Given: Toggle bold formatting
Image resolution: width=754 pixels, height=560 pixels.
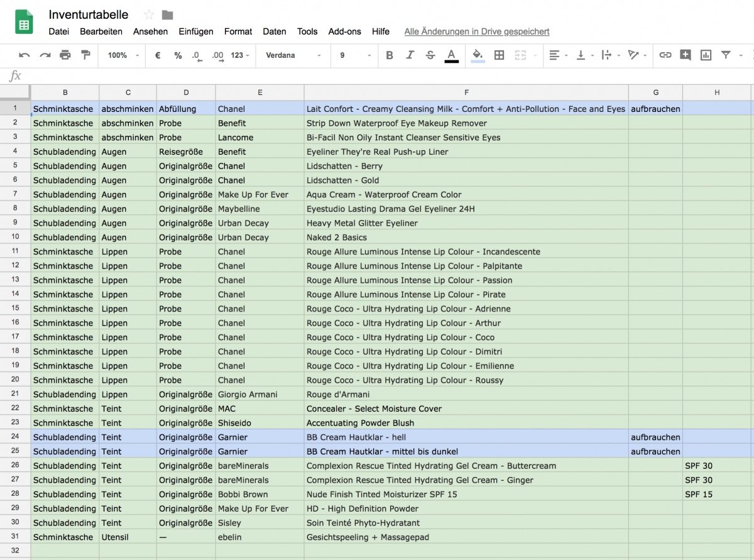Looking at the screenshot, I should [390, 55].
